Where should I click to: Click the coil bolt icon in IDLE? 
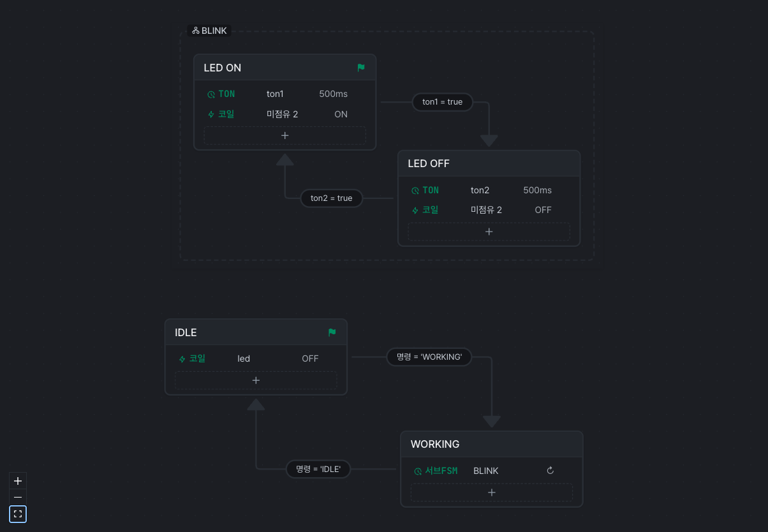point(182,359)
